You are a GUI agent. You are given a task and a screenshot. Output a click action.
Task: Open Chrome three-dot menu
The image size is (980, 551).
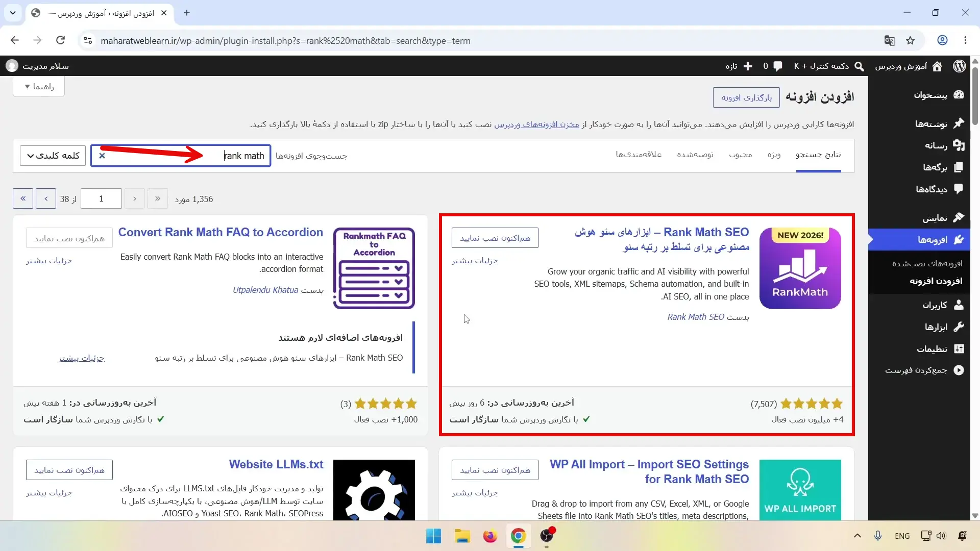point(965,40)
